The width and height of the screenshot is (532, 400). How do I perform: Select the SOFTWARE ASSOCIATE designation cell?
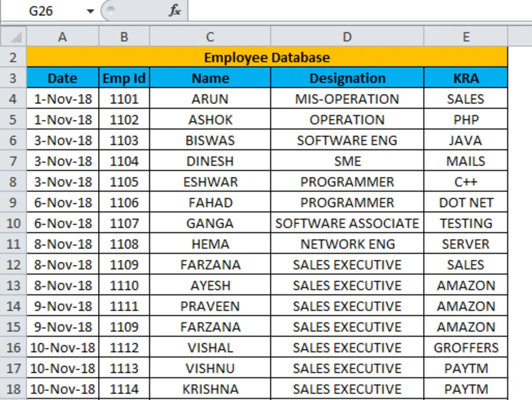point(347,223)
